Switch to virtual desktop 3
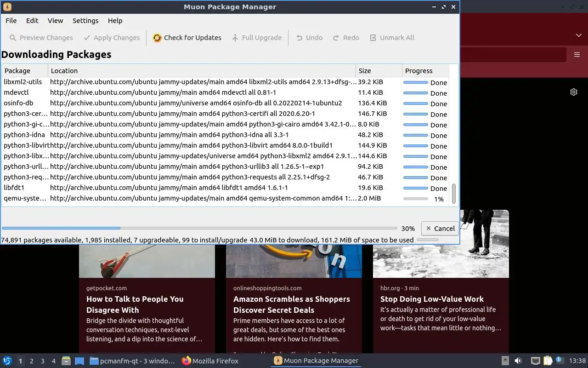588x368 pixels. coord(42,361)
